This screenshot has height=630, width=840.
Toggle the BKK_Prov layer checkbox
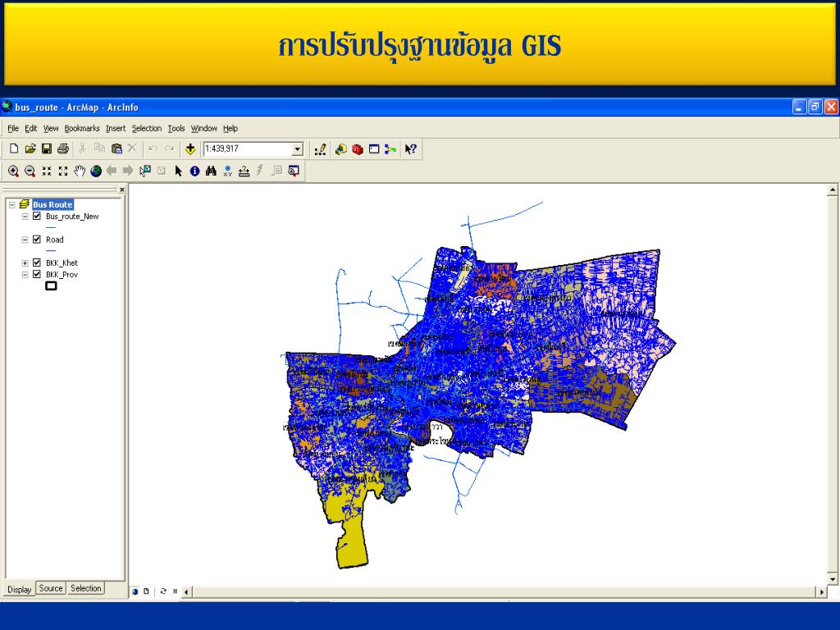coord(36,274)
